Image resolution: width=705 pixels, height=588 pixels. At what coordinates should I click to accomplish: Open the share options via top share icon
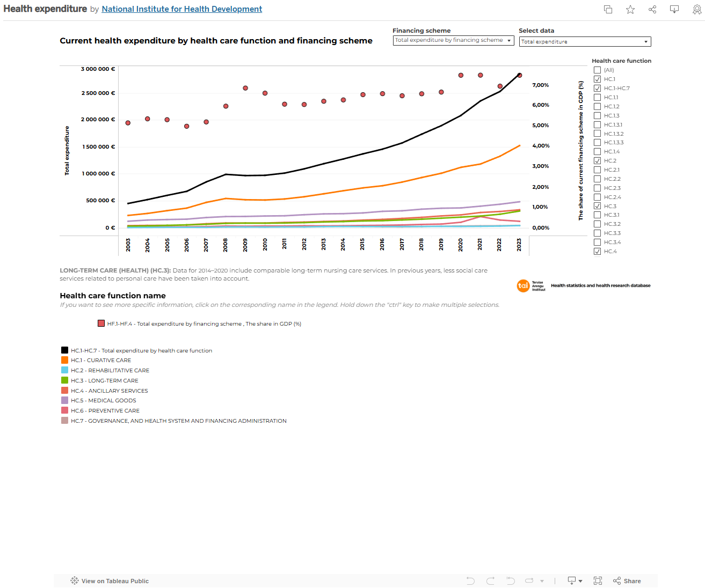tap(652, 9)
